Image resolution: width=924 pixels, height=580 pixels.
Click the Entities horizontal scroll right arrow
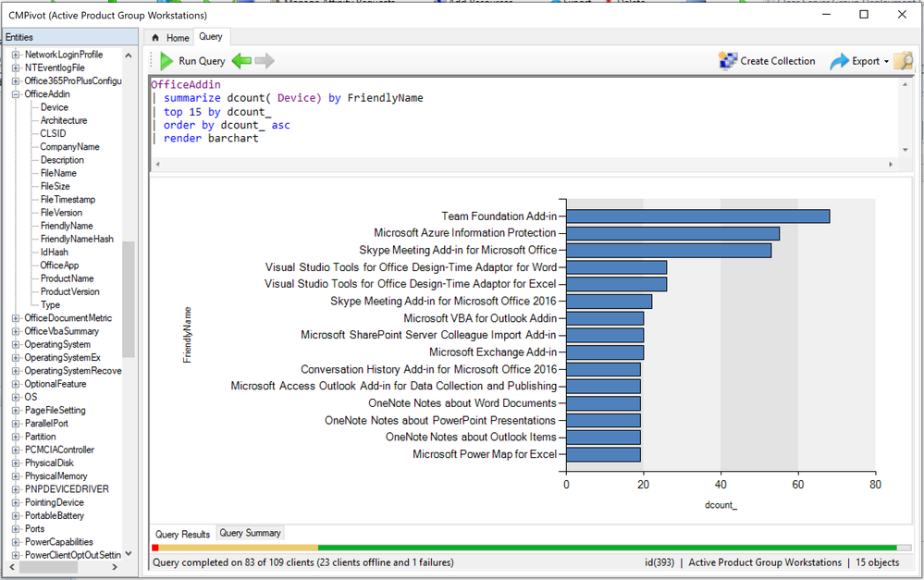coord(115,567)
